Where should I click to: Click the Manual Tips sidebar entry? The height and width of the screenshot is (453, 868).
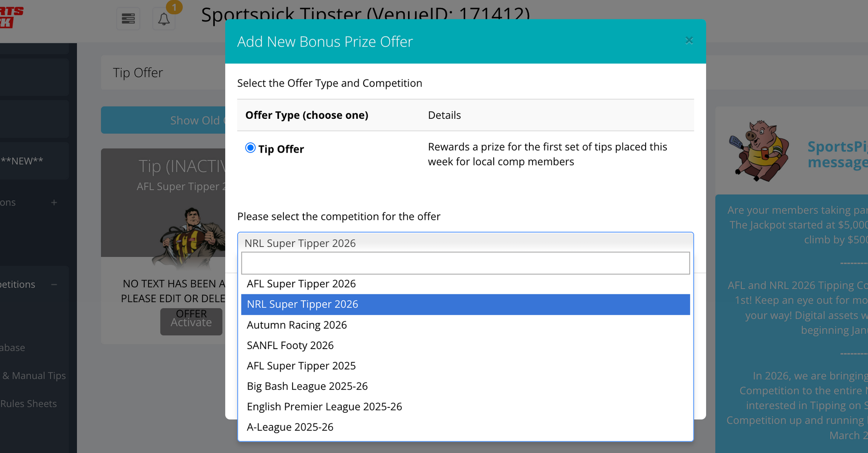pyautogui.click(x=33, y=375)
